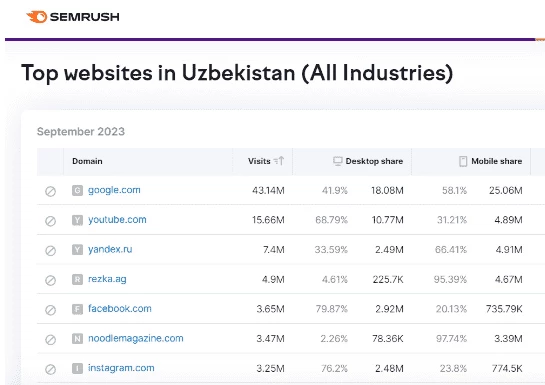Open the google.com domain link
This screenshot has height=385, width=545.
click(x=114, y=190)
